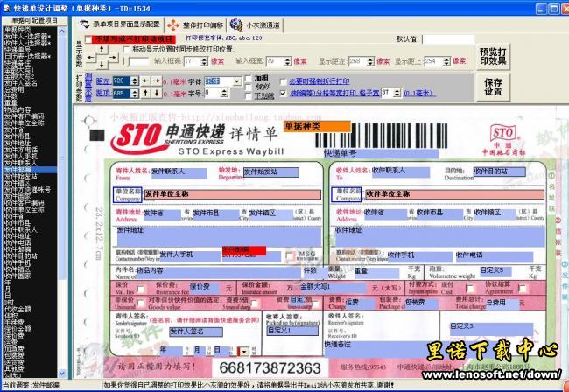Image resolution: width=569 pixels, height=392 pixels.
Task: Enable 必要时强制折行打印 checkbox
Action: point(283,81)
